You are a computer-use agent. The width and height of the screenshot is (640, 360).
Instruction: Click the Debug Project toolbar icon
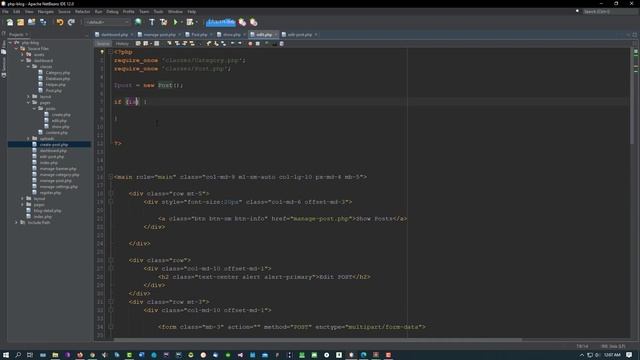click(189, 22)
